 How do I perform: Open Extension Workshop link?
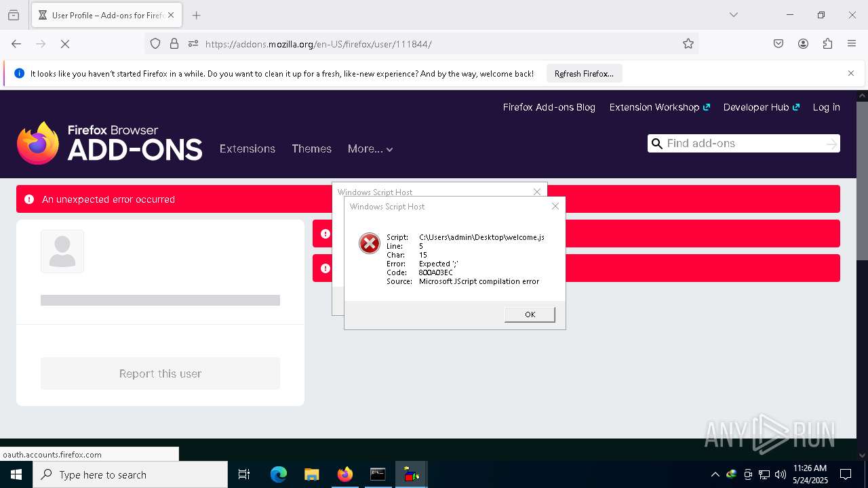pyautogui.click(x=659, y=107)
